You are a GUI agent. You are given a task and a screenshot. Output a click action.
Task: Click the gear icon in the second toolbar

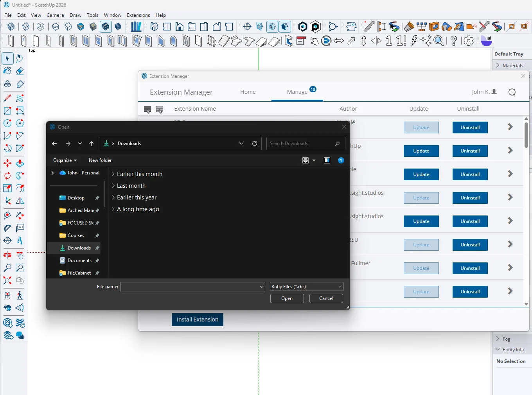(x=468, y=41)
